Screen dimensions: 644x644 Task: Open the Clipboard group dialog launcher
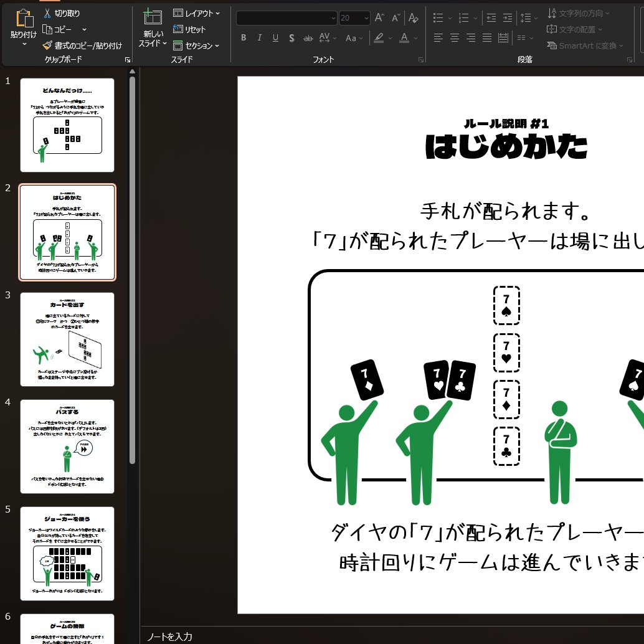(x=128, y=60)
